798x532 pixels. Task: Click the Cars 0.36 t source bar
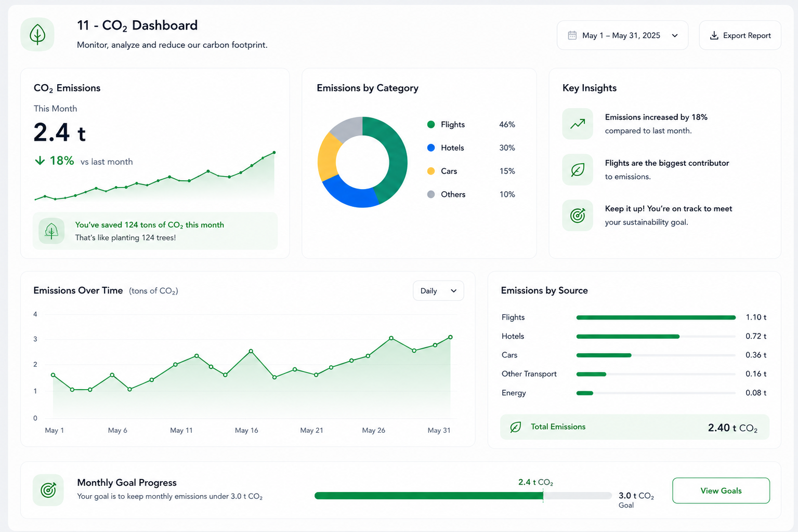click(604, 355)
